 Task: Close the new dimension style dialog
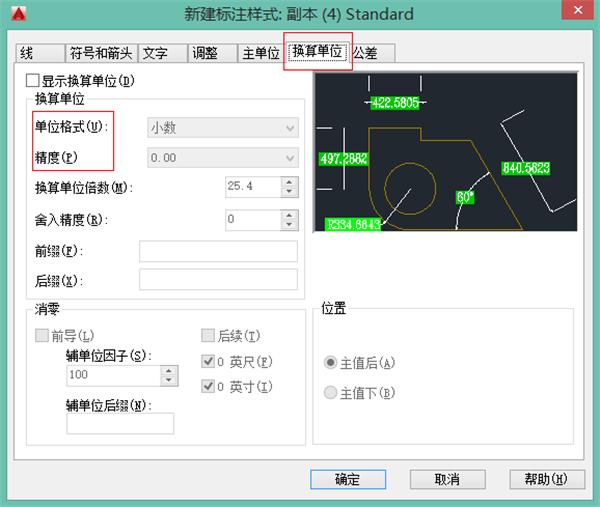click(x=578, y=10)
